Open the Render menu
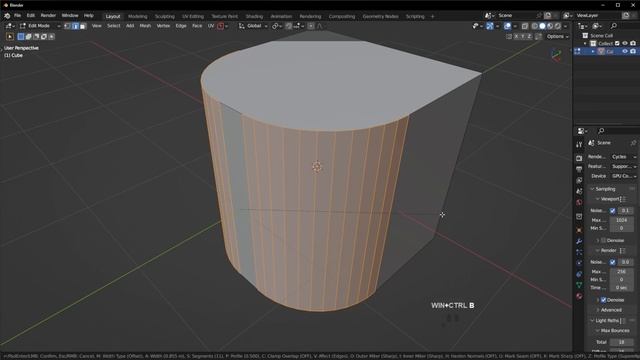 (x=48, y=16)
